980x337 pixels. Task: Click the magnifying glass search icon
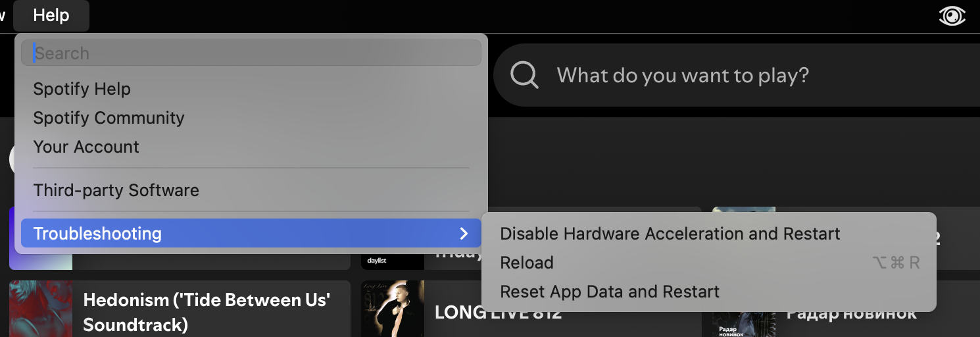pyautogui.click(x=524, y=75)
